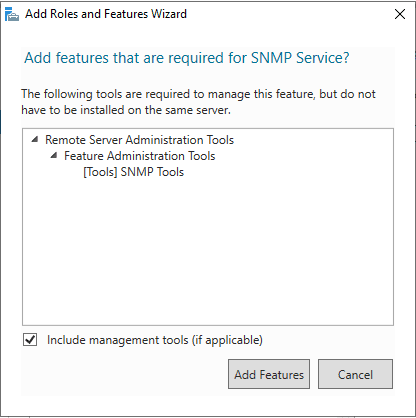Click empty space inside the tools list box

208,253
